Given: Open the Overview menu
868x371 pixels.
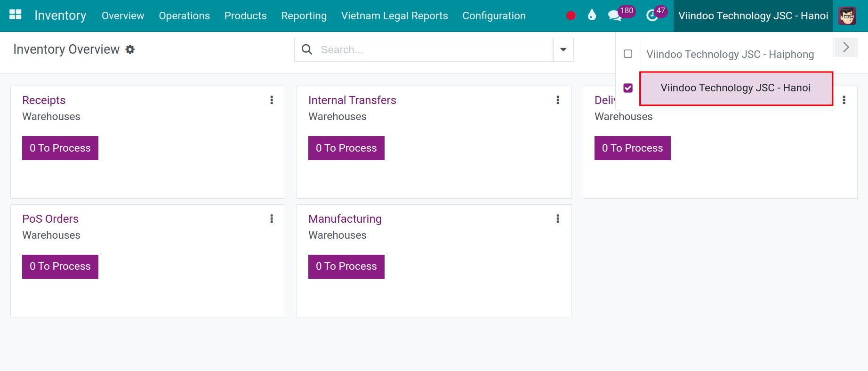Looking at the screenshot, I should click(123, 16).
